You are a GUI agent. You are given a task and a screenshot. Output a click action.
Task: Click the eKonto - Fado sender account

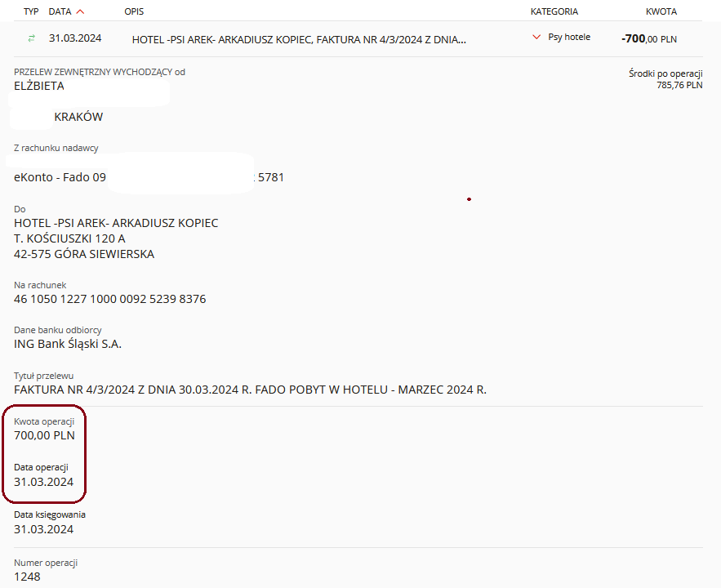tap(60, 176)
